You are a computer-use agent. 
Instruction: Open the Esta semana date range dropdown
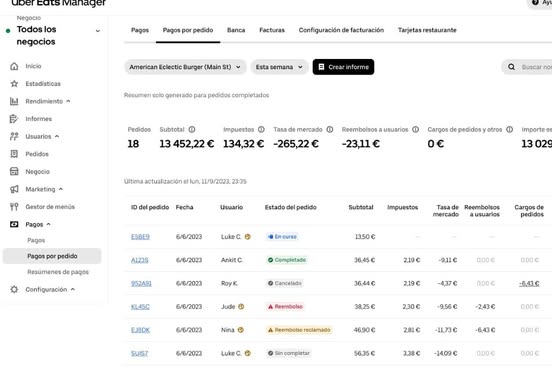[280, 67]
